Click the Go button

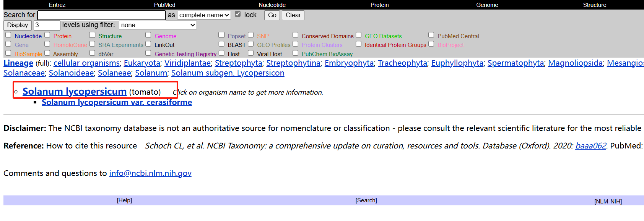[x=272, y=15]
